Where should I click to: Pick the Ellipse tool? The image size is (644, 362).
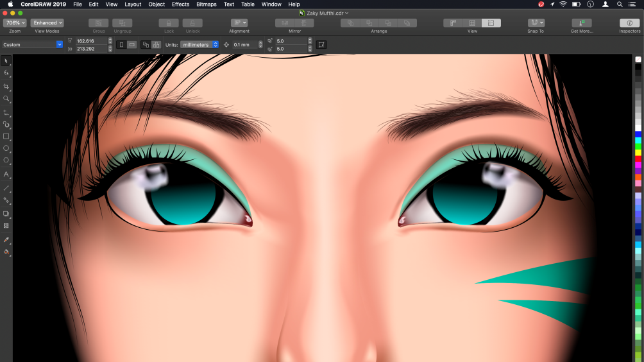tap(6, 148)
